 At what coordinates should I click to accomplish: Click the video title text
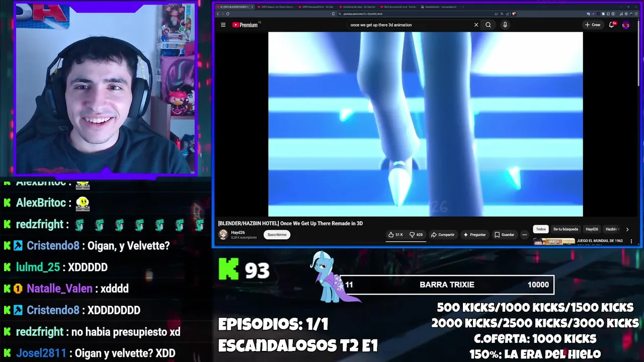(290, 223)
